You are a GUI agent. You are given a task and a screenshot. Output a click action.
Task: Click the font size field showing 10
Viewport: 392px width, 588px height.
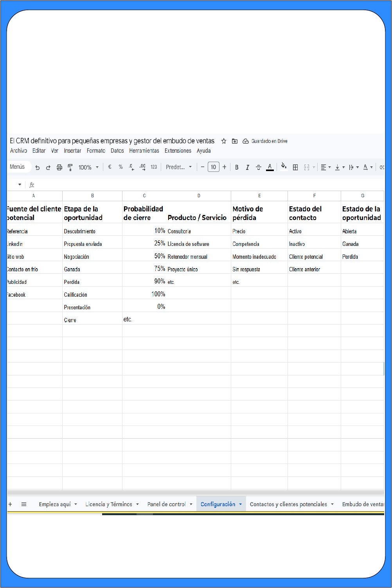tap(213, 167)
